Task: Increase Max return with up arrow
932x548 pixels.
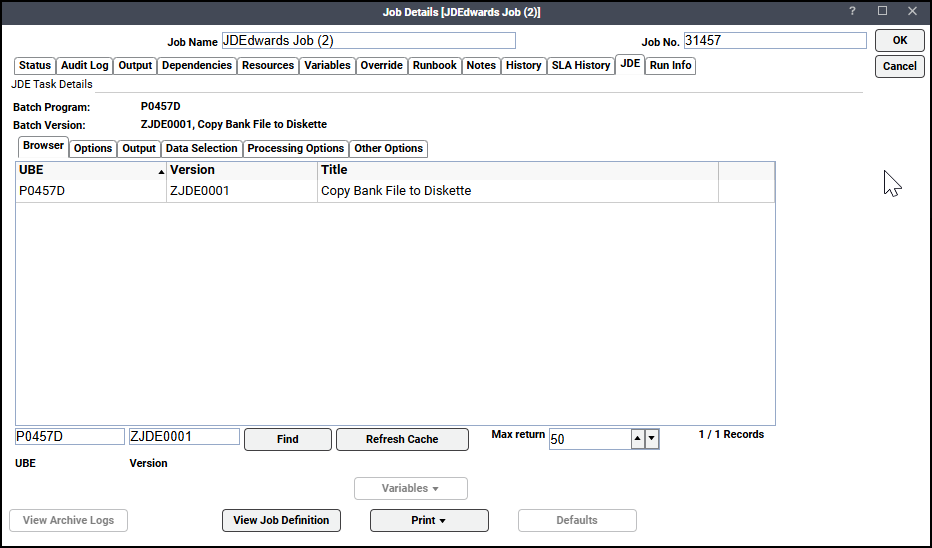Action: 638,439
